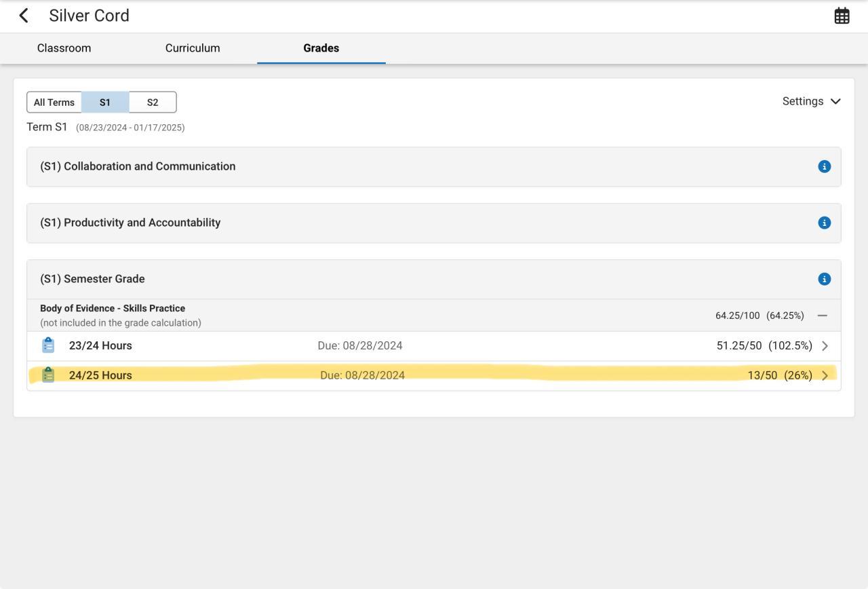Expand the Settings dropdown

tap(811, 101)
